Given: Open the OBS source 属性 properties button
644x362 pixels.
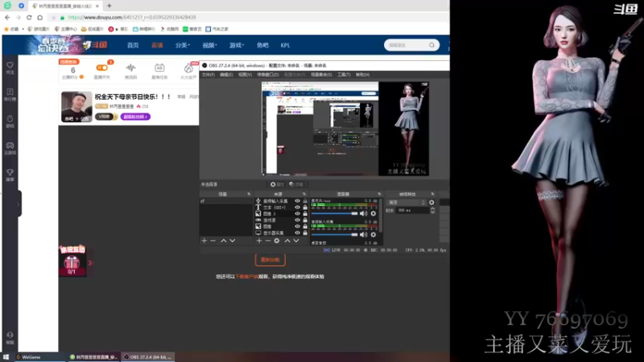Looking at the screenshot, I should pyautogui.click(x=277, y=184).
